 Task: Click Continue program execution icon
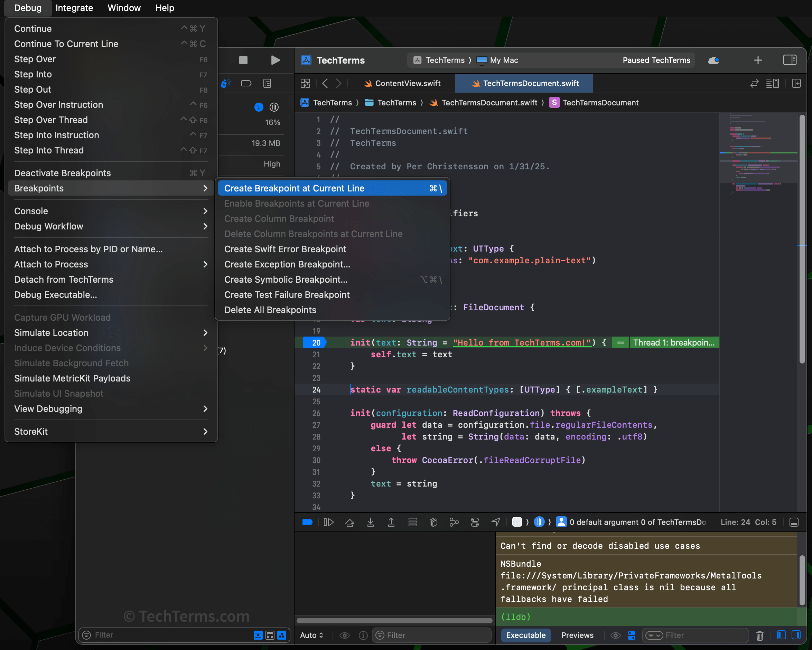[328, 522]
